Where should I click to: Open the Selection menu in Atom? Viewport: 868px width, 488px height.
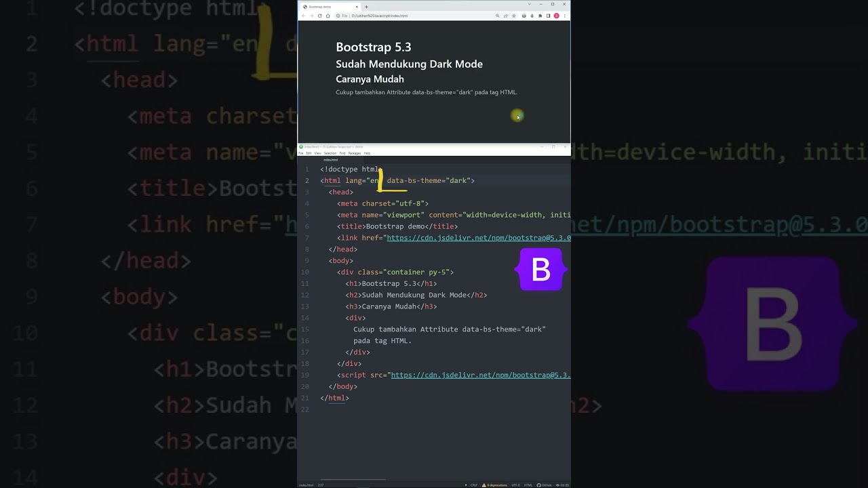pos(330,153)
